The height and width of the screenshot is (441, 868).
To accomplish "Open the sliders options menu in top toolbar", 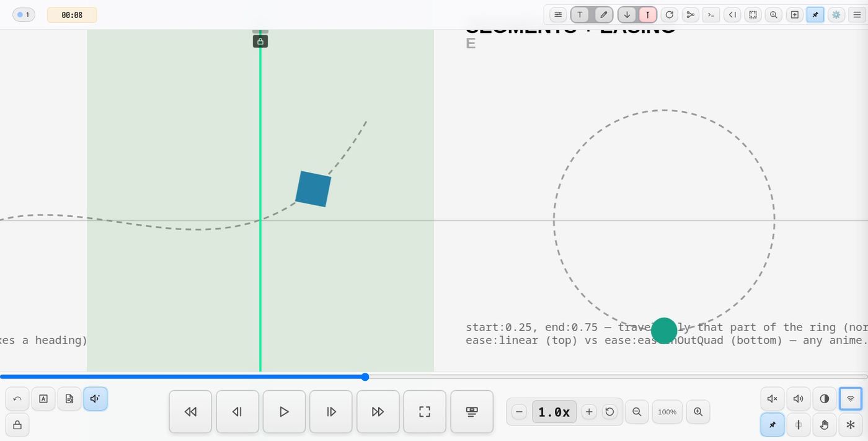I will (558, 15).
